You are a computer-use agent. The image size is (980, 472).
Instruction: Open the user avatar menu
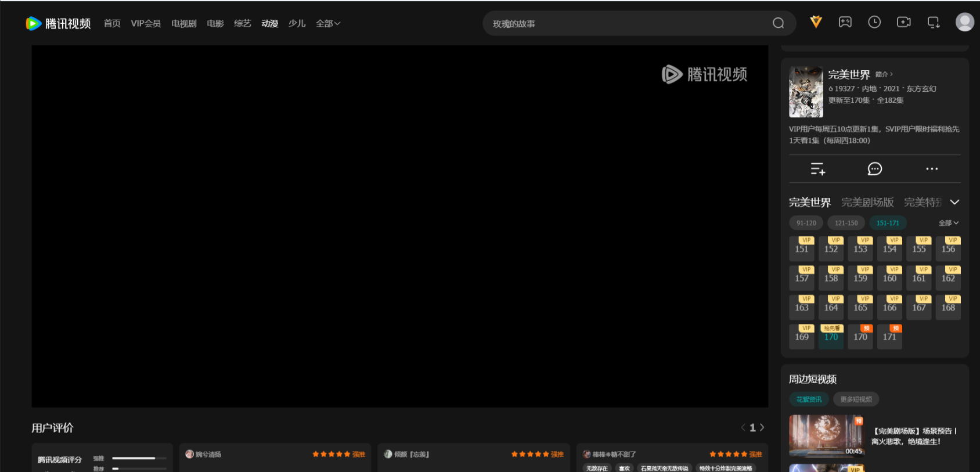(x=964, y=22)
